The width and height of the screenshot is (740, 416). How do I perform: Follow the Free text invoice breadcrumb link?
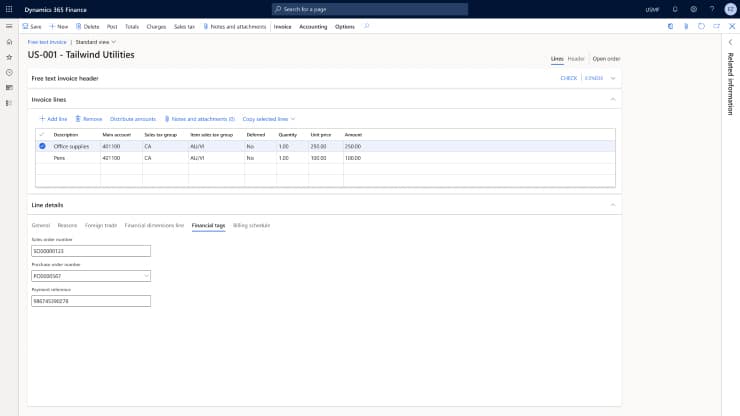pos(47,42)
